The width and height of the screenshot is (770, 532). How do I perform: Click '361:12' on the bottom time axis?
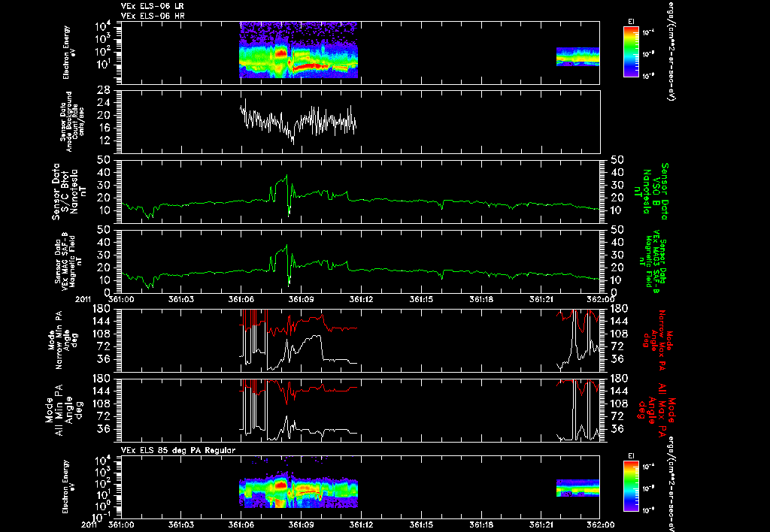(361, 524)
